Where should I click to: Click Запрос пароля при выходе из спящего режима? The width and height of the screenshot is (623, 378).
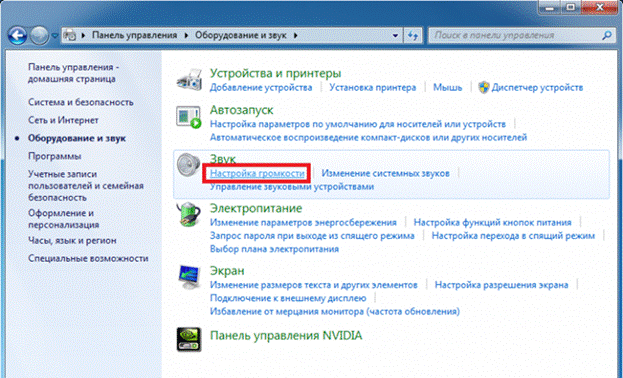(312, 236)
